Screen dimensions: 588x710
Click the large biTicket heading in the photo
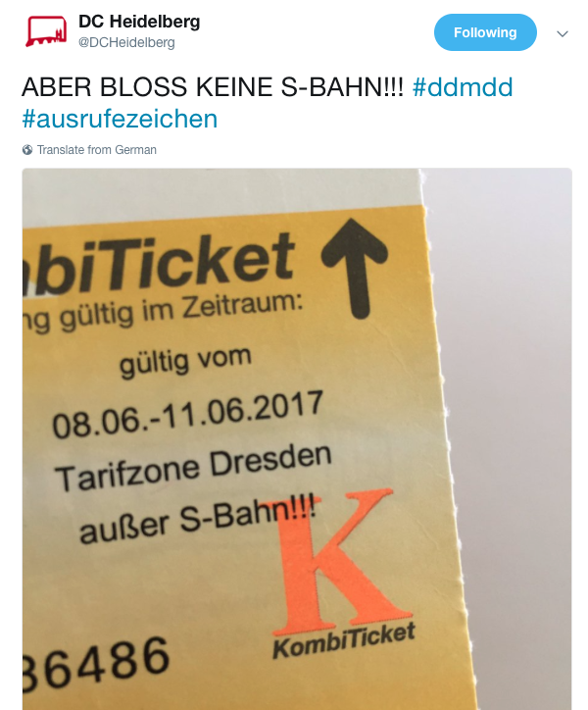coord(160,265)
